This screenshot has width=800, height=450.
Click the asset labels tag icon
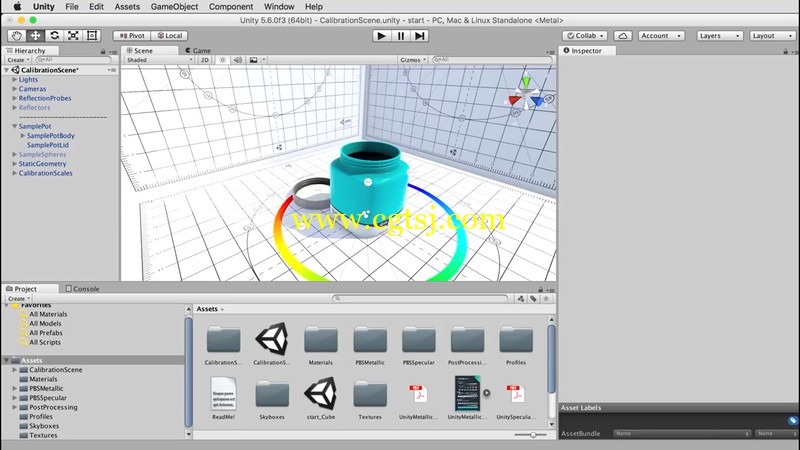(x=792, y=421)
